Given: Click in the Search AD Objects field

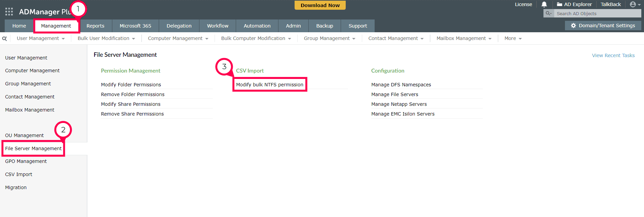Looking at the screenshot, I should (597, 13).
